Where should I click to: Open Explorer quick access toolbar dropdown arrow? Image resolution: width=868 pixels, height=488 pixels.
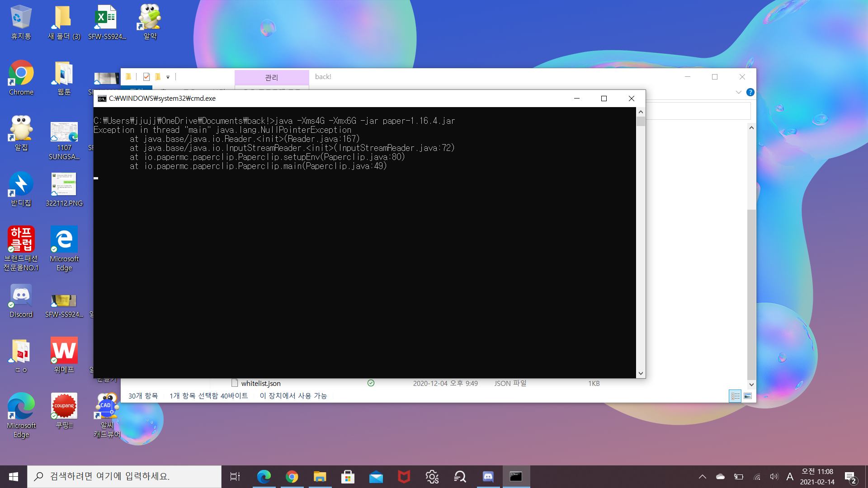[168, 77]
